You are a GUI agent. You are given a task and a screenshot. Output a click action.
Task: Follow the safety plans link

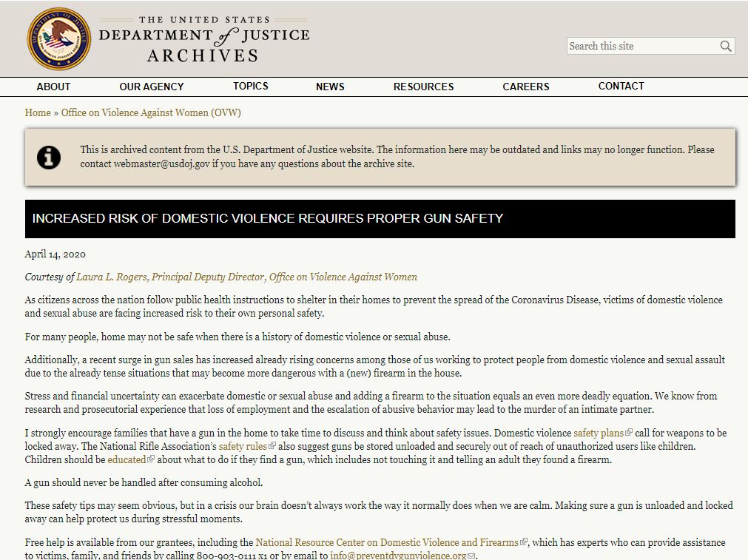point(599,433)
